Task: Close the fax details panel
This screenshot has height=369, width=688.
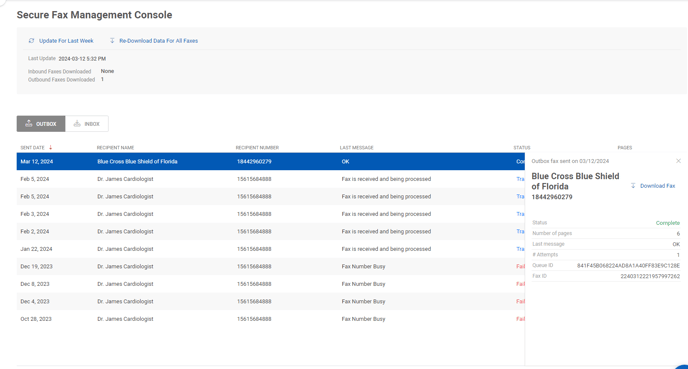Action: pos(678,161)
